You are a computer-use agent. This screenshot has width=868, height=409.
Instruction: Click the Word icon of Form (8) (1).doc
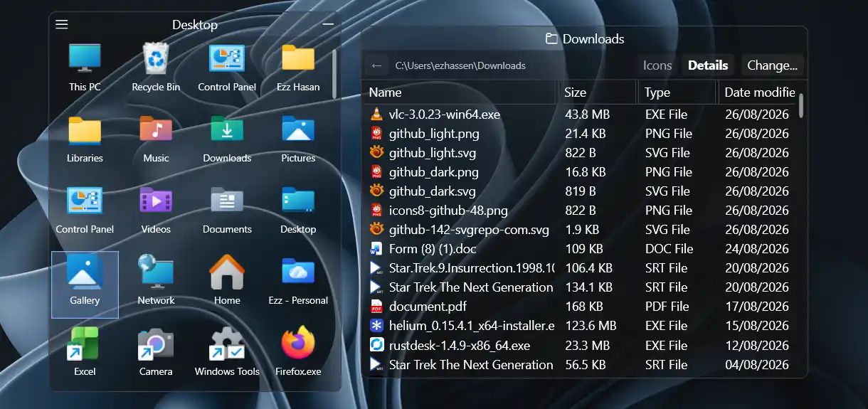click(x=376, y=249)
